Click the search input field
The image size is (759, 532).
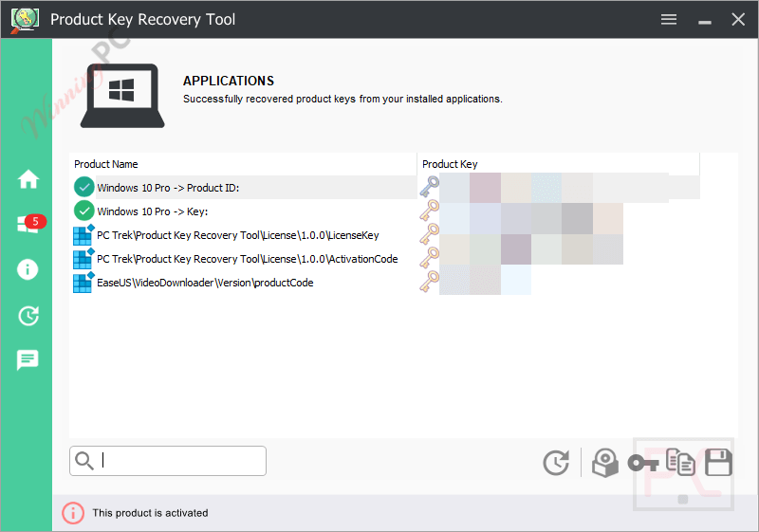pos(168,461)
